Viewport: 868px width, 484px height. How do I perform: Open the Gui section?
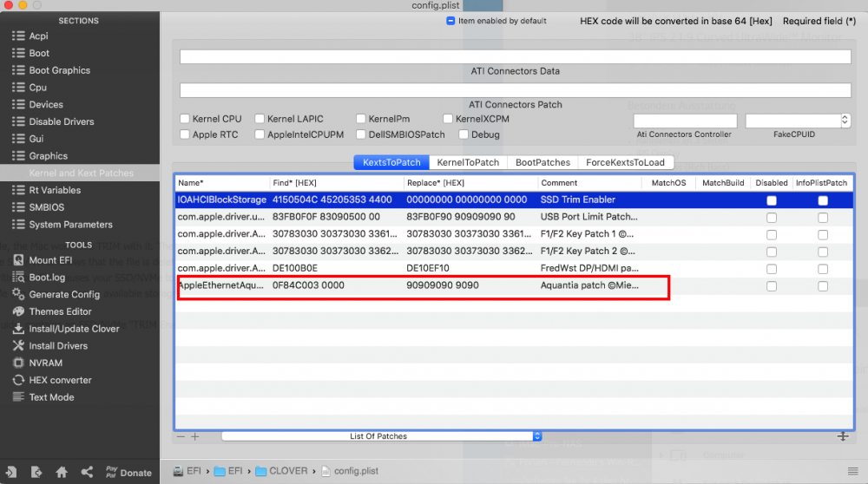36,139
